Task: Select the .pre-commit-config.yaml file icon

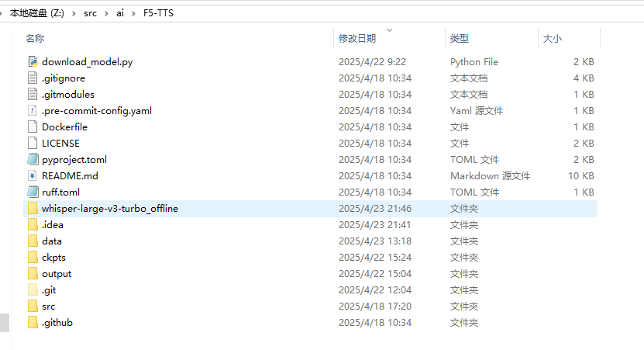Action: click(33, 111)
